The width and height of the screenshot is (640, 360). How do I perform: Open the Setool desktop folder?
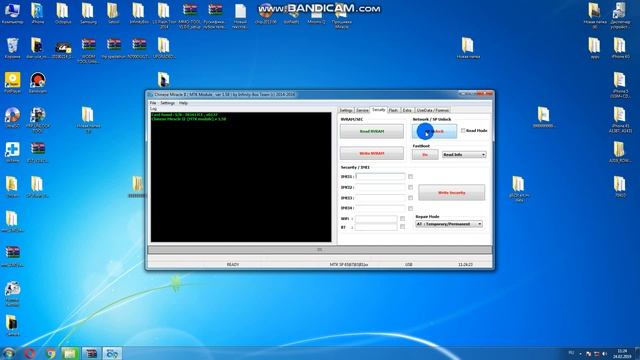[x=113, y=12]
